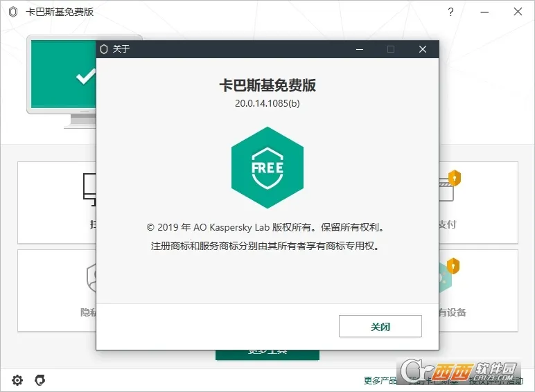The width and height of the screenshot is (535, 392).
Task: Click the 2019 AO Kaspersky Lab copyright line
Action: pos(265,227)
